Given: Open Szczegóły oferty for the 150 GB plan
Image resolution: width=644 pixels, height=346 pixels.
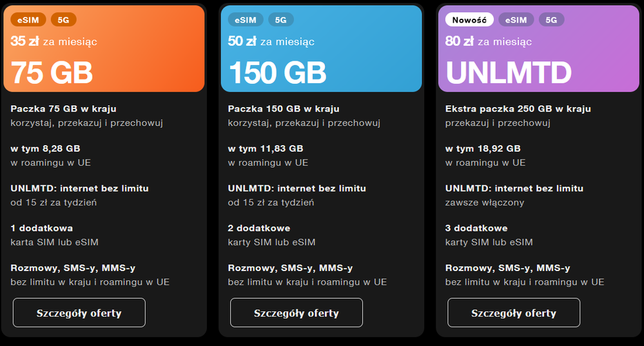Looking at the screenshot, I should (x=296, y=313).
